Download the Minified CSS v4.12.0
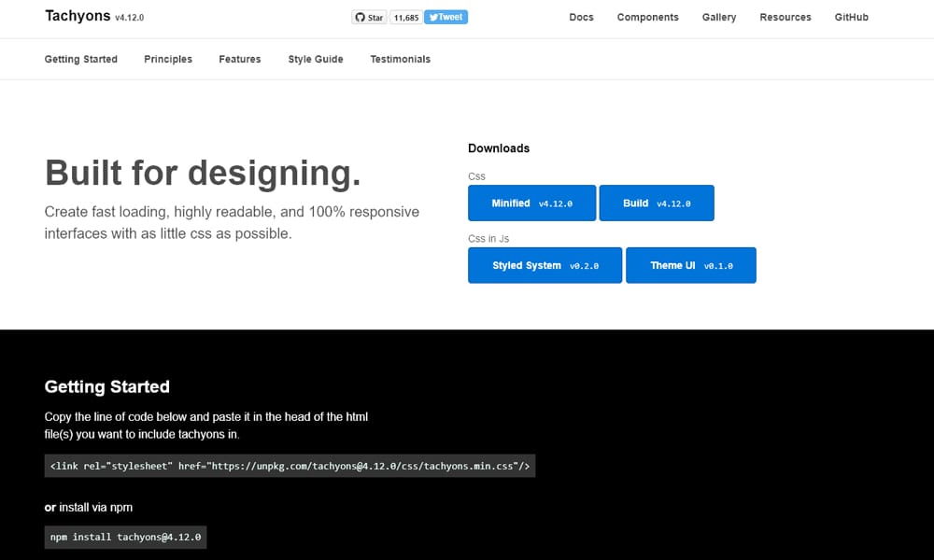Viewport: 934px width, 560px height. [531, 203]
